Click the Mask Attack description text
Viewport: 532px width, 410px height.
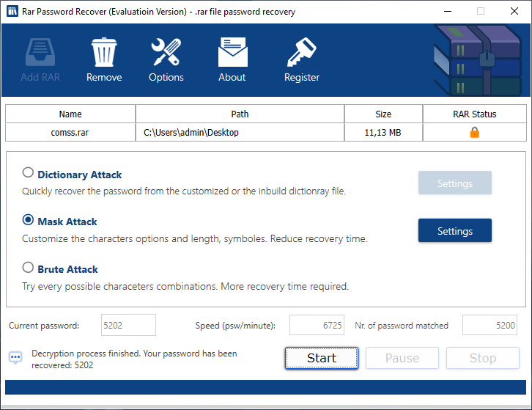(195, 239)
